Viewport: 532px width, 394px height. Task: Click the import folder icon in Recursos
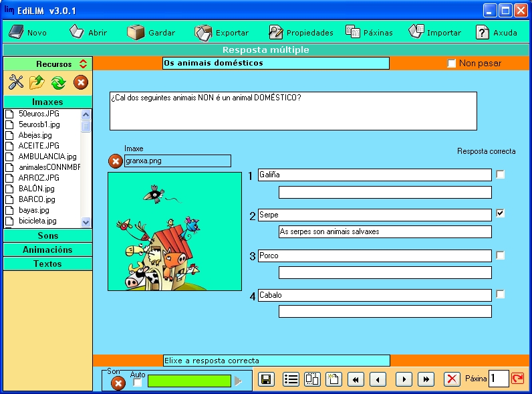37,82
